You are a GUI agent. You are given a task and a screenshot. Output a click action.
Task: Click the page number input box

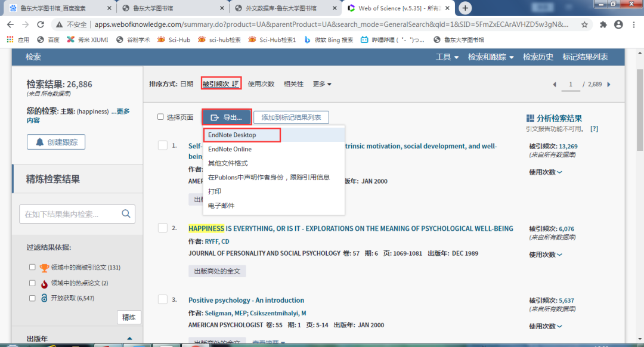click(571, 84)
